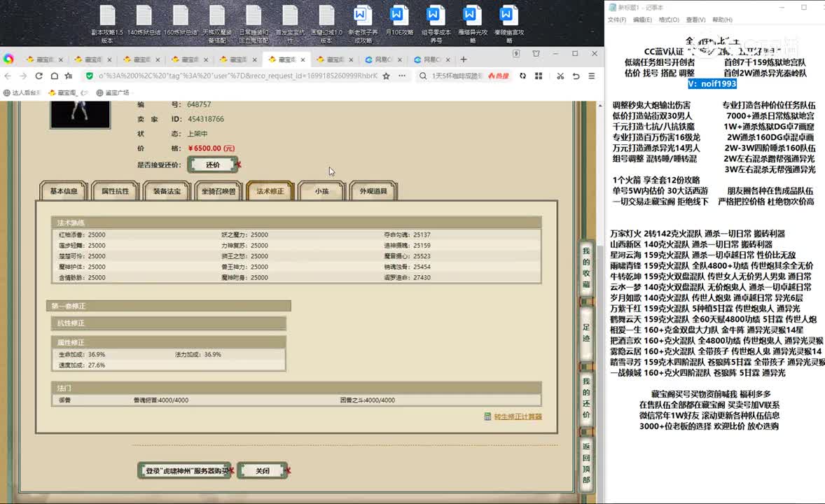
Task: Click the 还价 bargain button
Action: coord(213,164)
